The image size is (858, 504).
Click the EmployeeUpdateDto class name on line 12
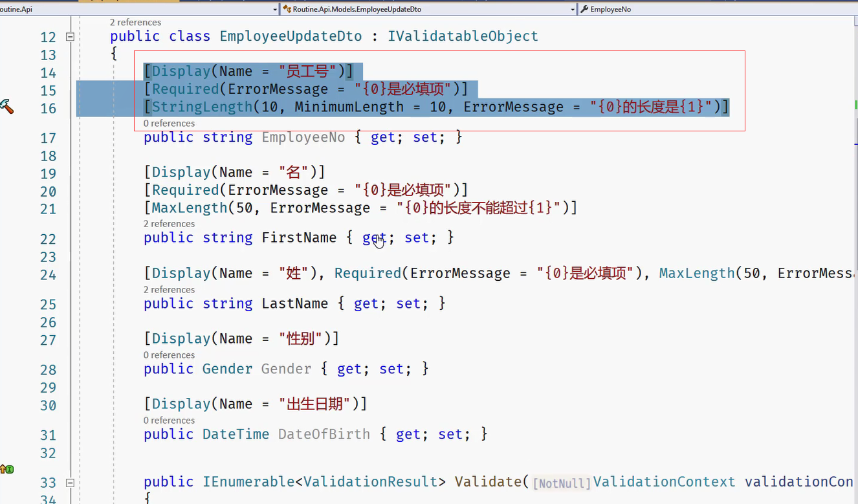click(291, 36)
